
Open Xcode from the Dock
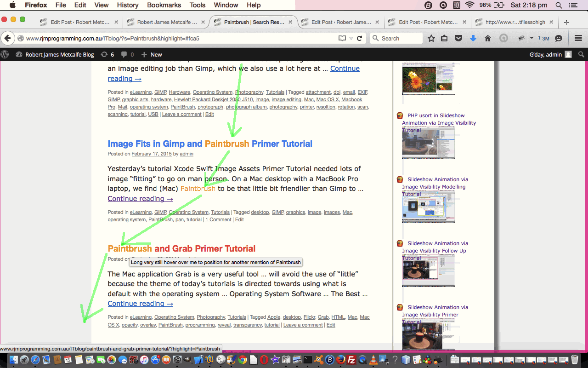199,360
